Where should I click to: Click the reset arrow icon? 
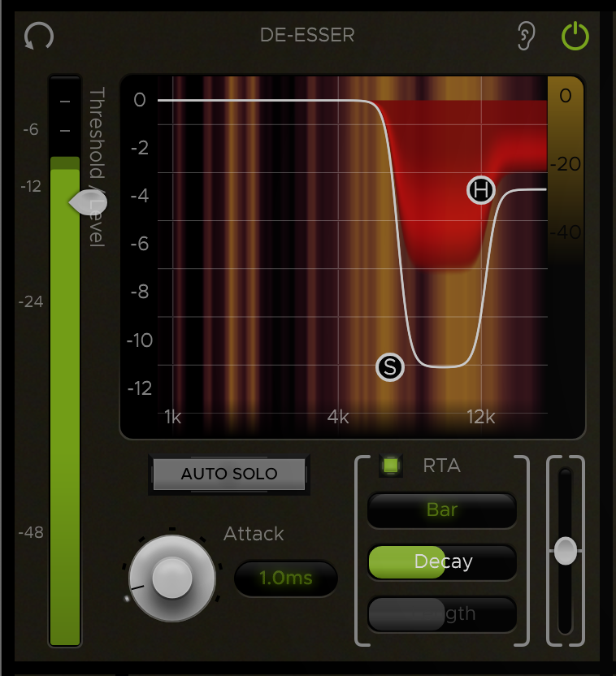coord(39,36)
